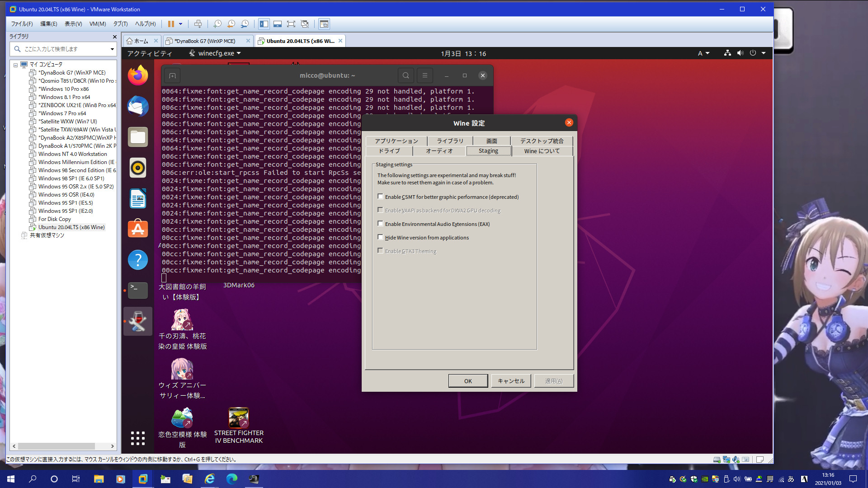Enable CSMT for better graphic performance
Viewport: 868px width, 488px height.
(x=380, y=197)
